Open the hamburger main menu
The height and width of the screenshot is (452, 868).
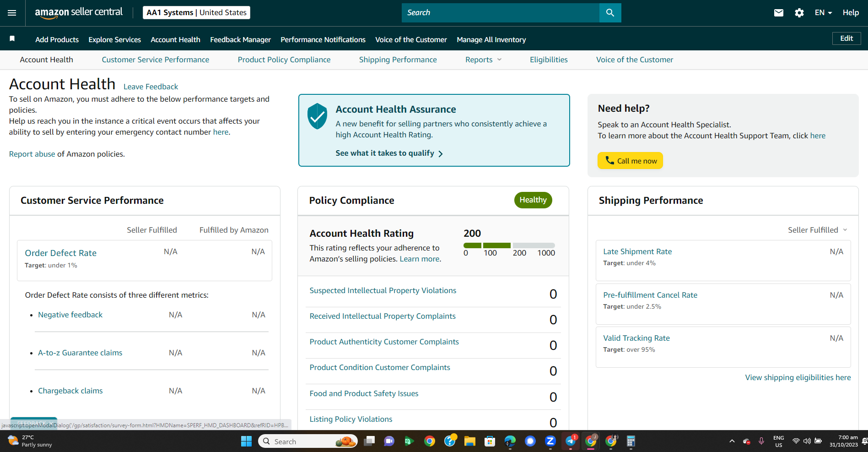pos(12,13)
